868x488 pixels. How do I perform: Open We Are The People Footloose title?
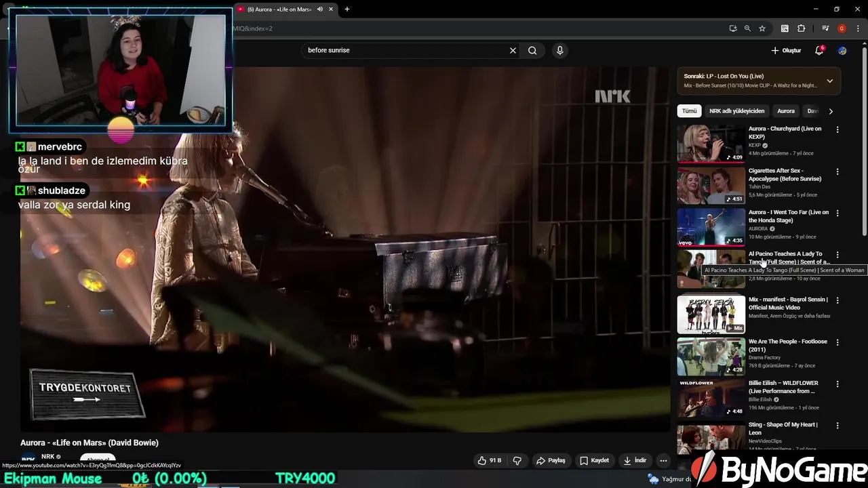coord(788,346)
